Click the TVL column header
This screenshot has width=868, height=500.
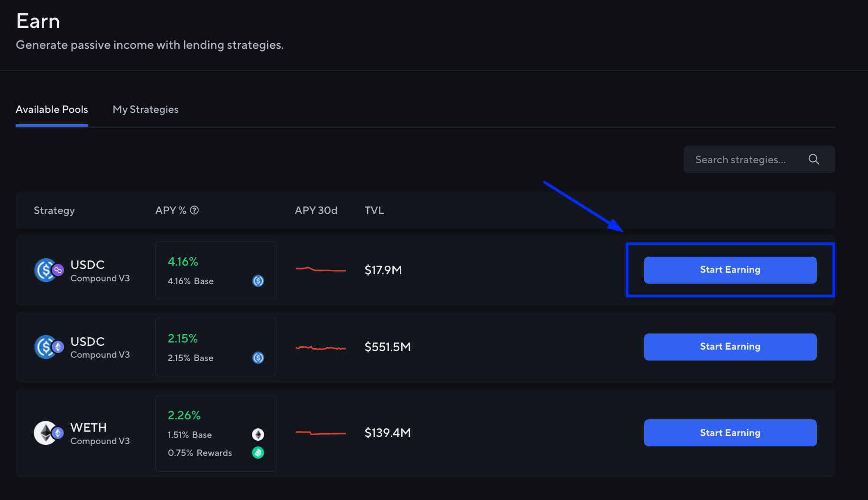pos(374,210)
